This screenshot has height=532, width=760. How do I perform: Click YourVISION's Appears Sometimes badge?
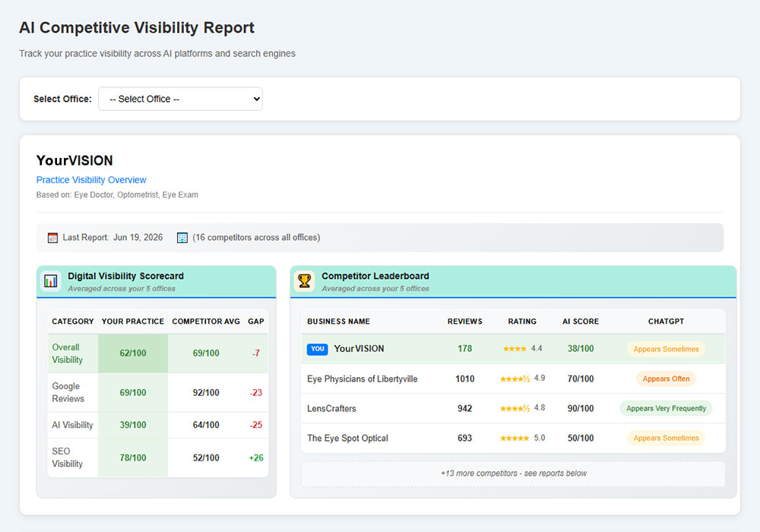[666, 350]
